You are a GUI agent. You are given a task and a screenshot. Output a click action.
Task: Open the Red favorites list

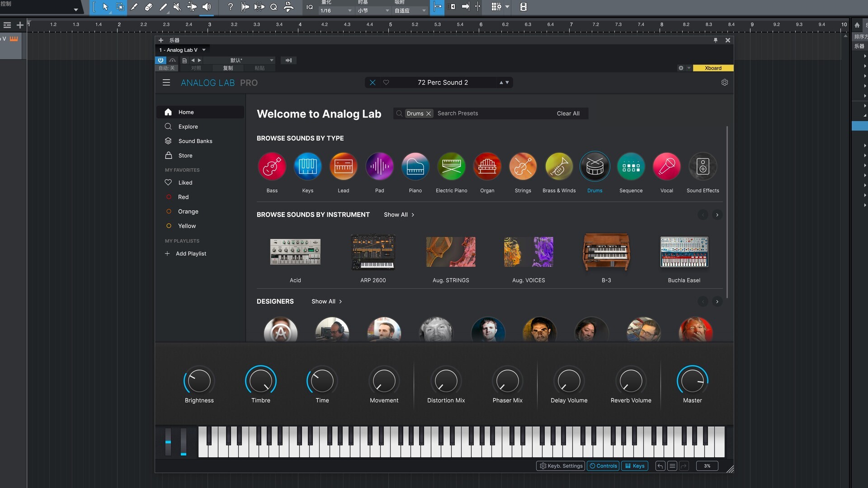[x=200, y=197]
